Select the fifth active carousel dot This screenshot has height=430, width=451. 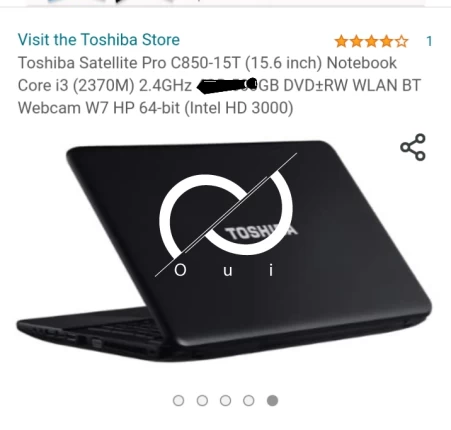point(272,400)
